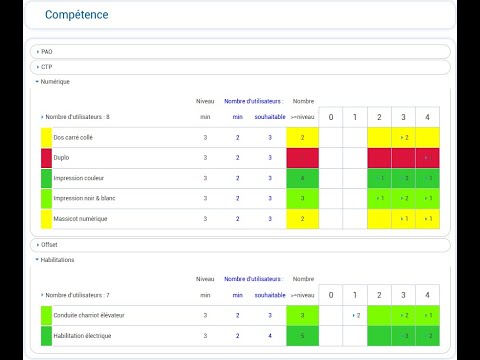Click the "Compétence" page title
The width and height of the screenshot is (480, 360).
(x=77, y=15)
